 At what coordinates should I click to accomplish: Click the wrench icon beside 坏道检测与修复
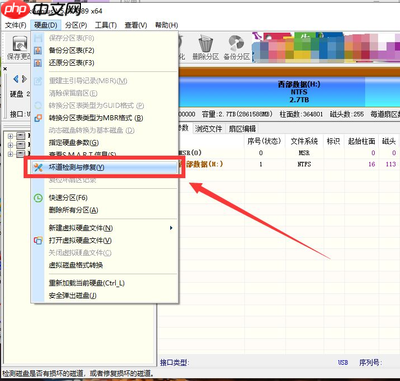(x=38, y=167)
